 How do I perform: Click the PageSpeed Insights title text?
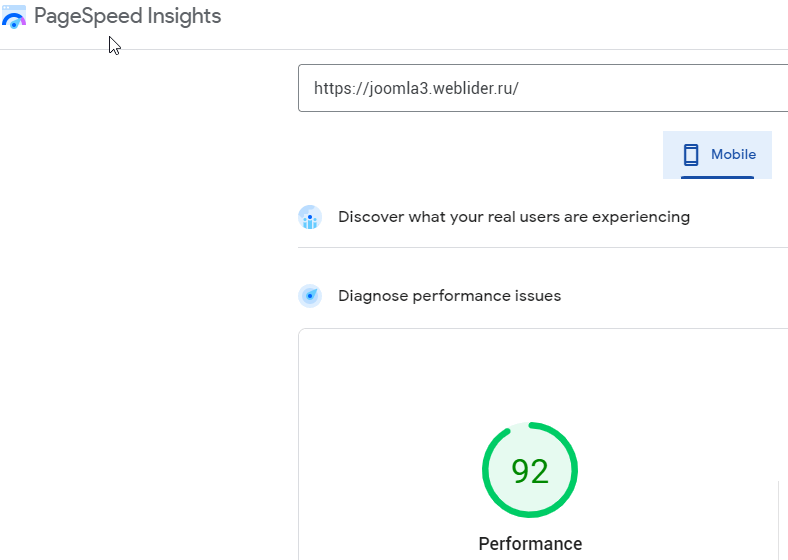pyautogui.click(x=127, y=17)
